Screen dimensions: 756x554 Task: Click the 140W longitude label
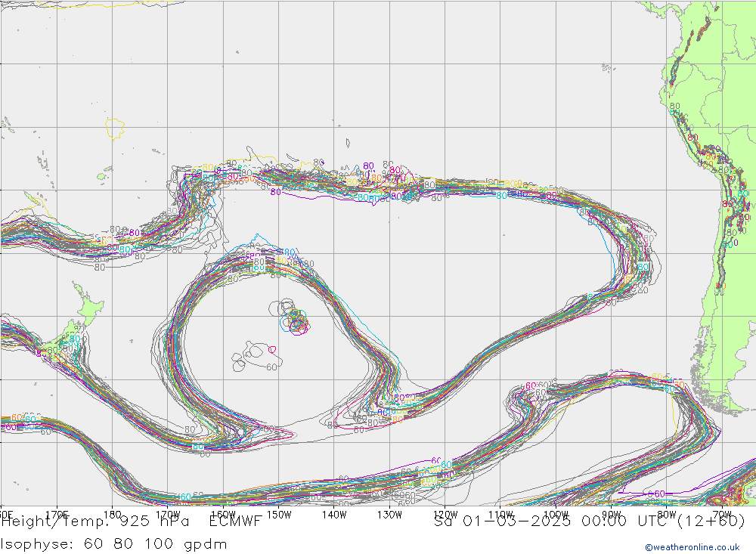click(x=334, y=515)
